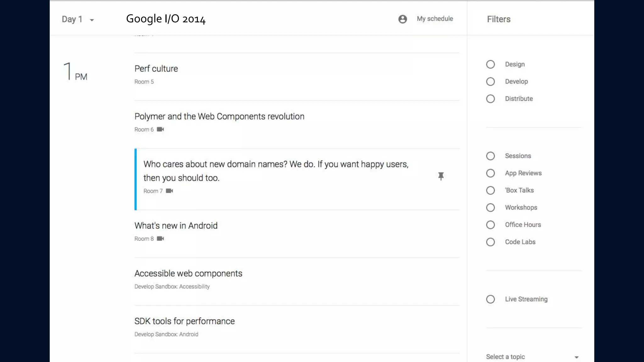Select the Distribute filter radio button
644x362 pixels.
(490, 99)
